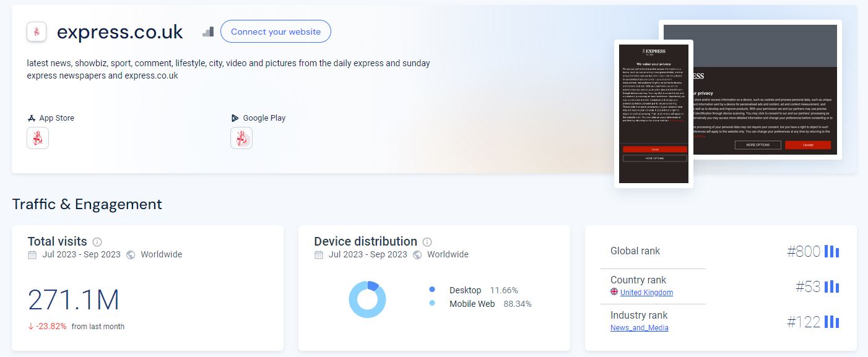Click calendar icon under Total visits
868x357 pixels.
32,255
